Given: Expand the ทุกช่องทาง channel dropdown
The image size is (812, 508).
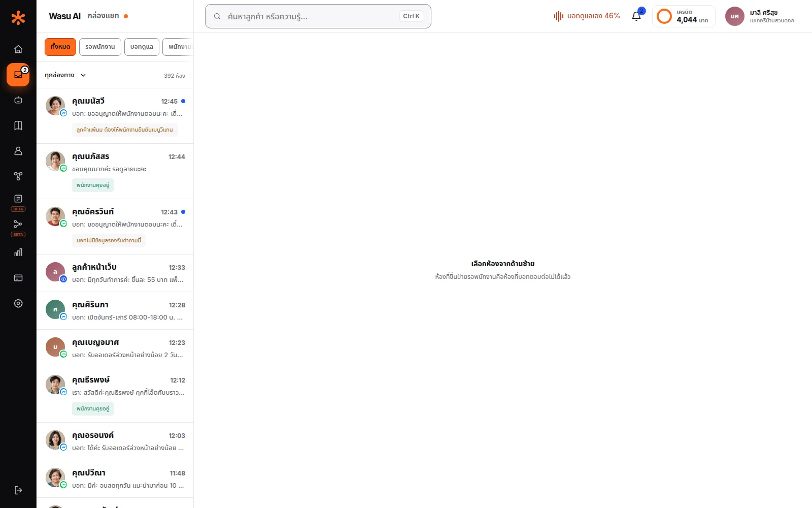Looking at the screenshot, I should pos(65,75).
